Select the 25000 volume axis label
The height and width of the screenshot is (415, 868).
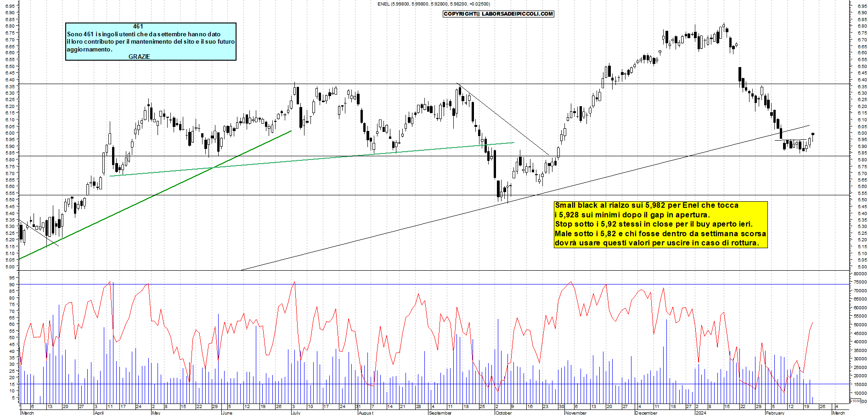(x=860, y=367)
